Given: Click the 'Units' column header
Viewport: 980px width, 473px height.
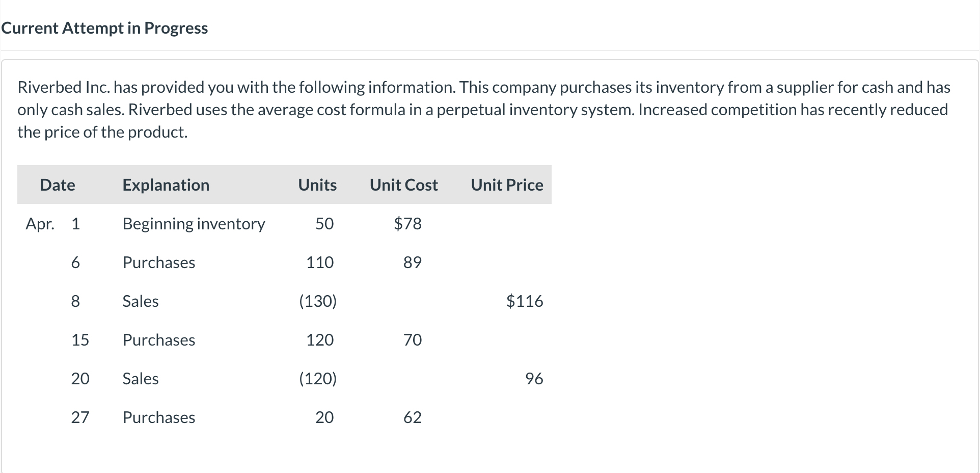Looking at the screenshot, I should click(x=317, y=185).
